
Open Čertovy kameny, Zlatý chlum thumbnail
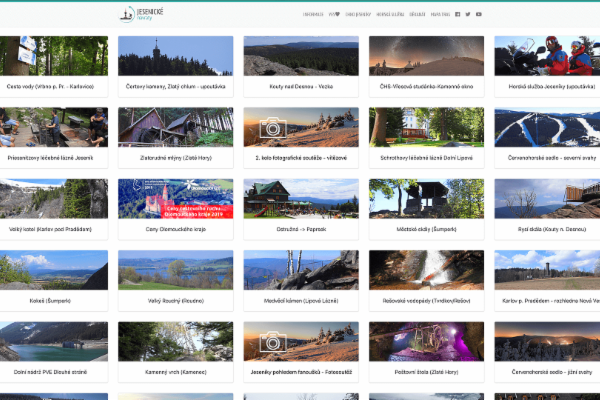(176, 56)
